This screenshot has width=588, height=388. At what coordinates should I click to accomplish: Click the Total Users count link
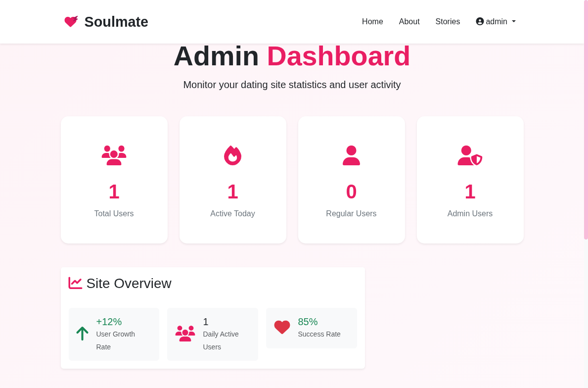tap(114, 192)
